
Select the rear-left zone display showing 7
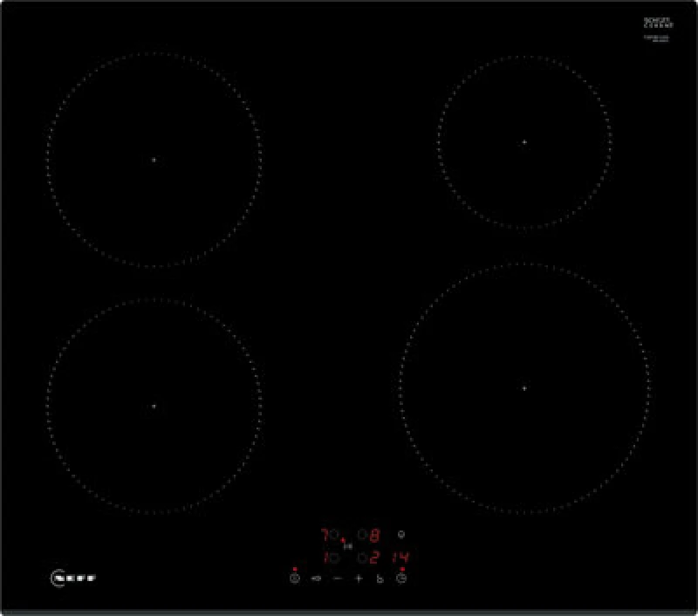coord(325,532)
